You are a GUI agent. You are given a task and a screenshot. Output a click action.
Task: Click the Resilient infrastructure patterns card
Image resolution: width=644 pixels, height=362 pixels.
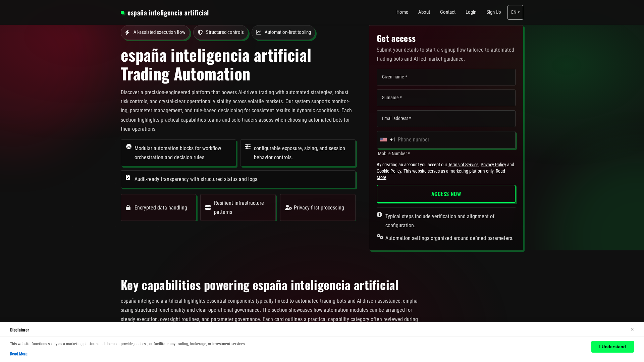238,207
